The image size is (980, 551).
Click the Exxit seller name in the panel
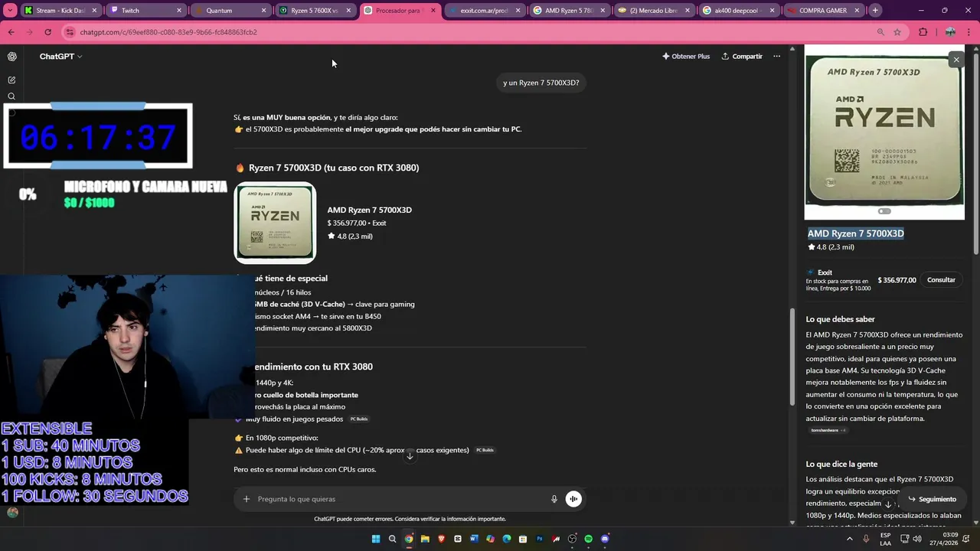coord(825,272)
